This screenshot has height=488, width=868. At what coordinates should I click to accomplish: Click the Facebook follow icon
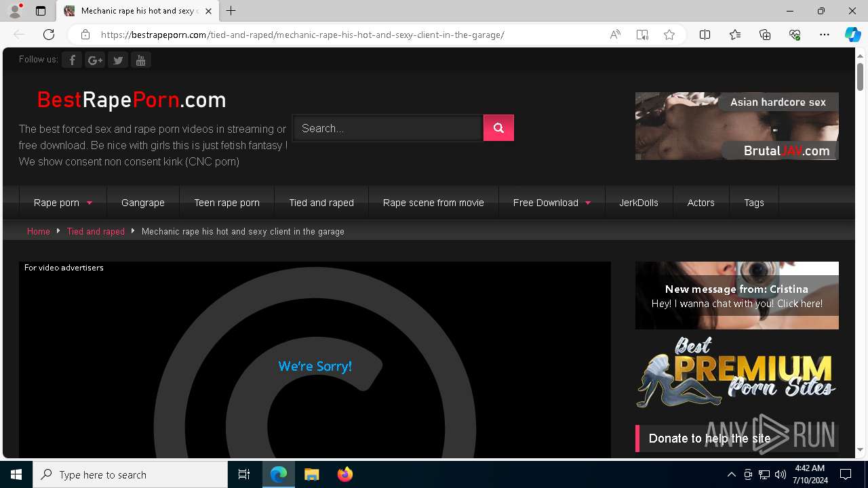pyautogui.click(x=72, y=60)
